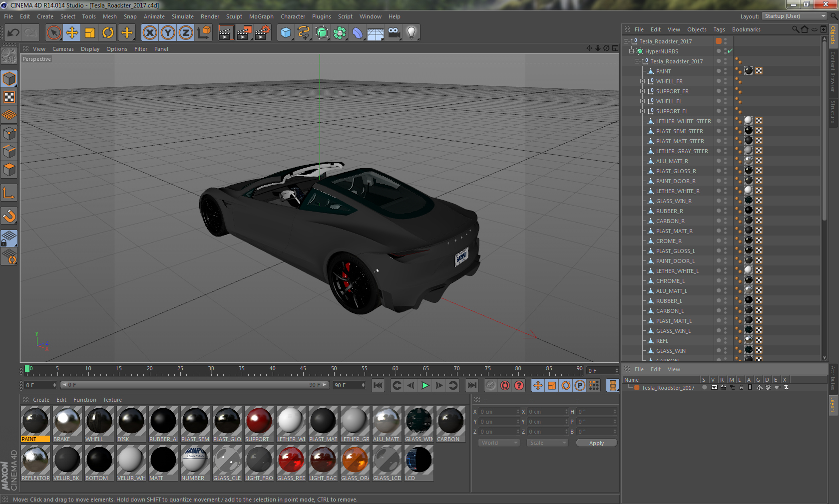Open the viewport Cameras menu

click(63, 49)
